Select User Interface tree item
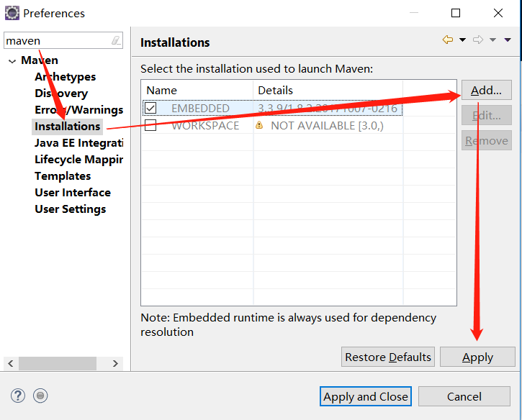 pos(73,193)
